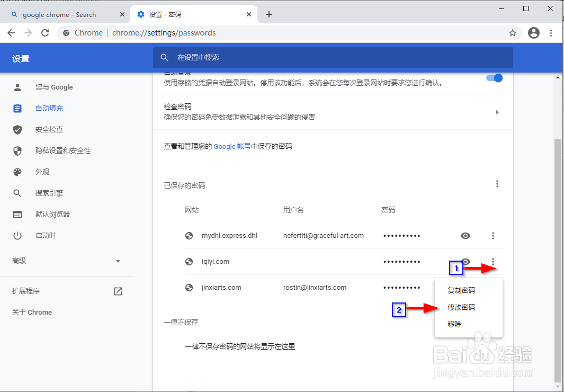Image resolution: width=564 pixels, height=392 pixels.
Task: Expand the '高级' section arrow
Action: [x=118, y=261]
